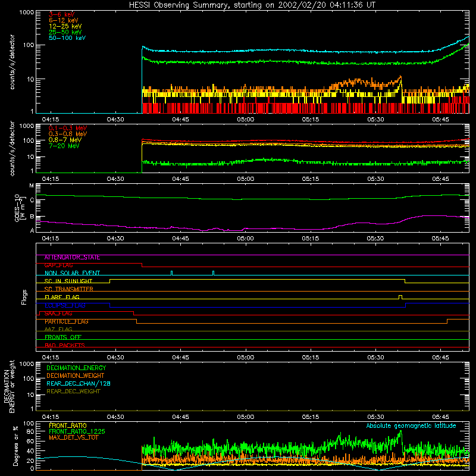Click the DECIMATION_ENERGY legend label

76,368
